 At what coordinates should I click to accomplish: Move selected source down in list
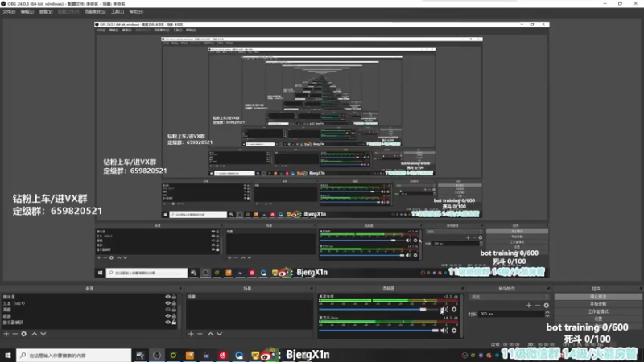coord(43,334)
